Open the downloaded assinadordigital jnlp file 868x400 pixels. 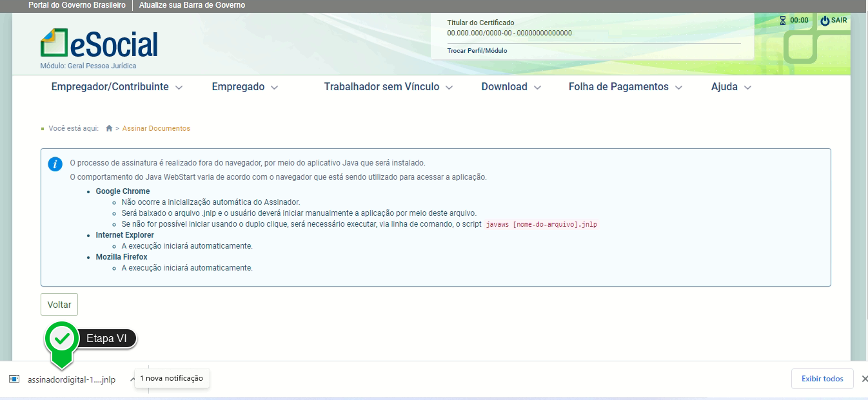pyautogui.click(x=71, y=379)
